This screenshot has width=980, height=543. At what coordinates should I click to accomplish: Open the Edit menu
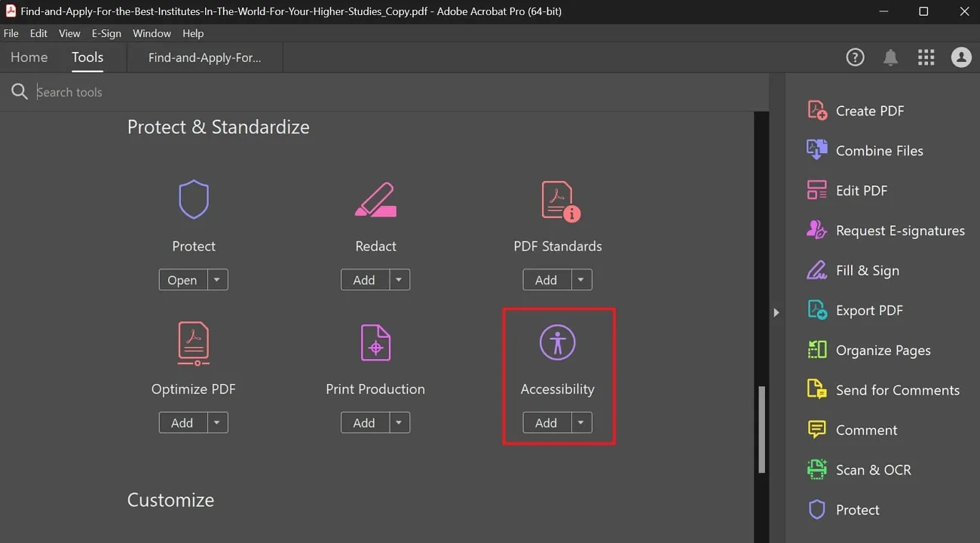pos(38,33)
